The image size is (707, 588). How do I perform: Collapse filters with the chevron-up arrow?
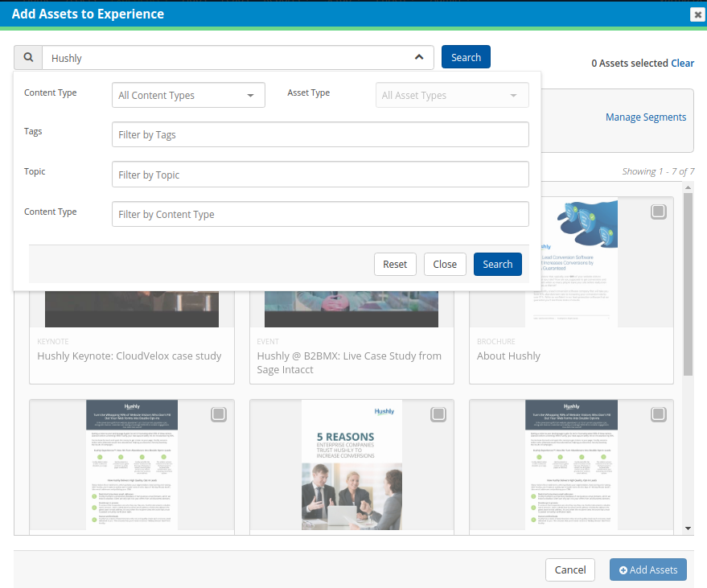pyautogui.click(x=419, y=57)
